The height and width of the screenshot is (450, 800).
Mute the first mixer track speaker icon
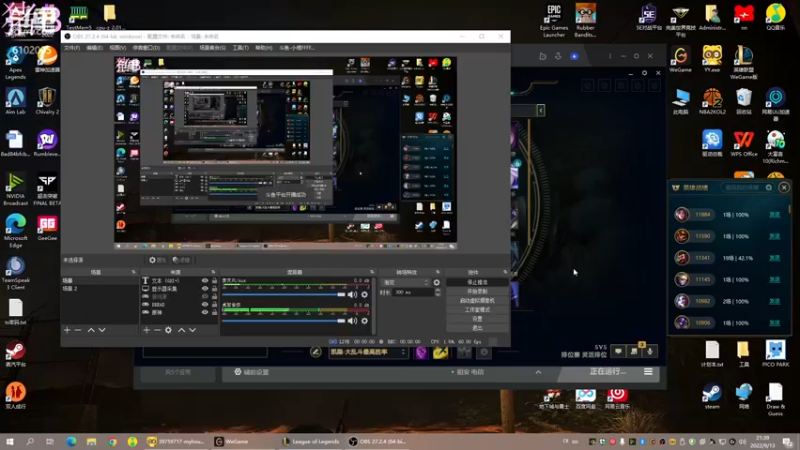[352, 294]
